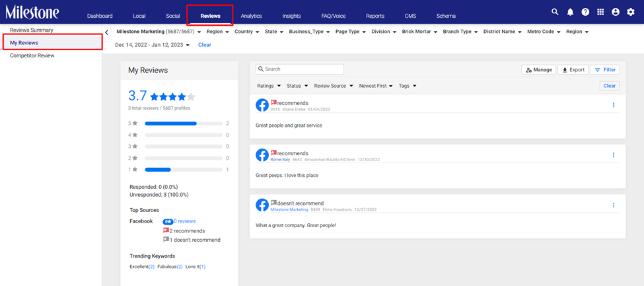This screenshot has width=644, height=286.
Task: Open the Country filter dropdown
Action: click(x=246, y=32)
